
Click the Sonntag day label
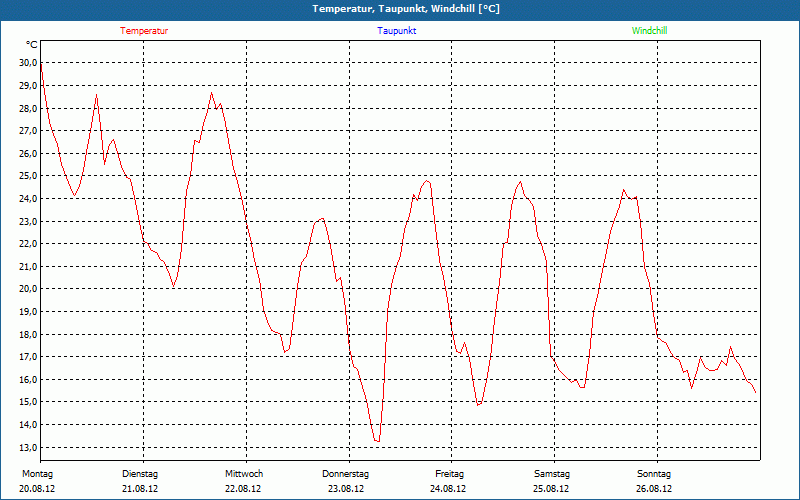(654, 474)
